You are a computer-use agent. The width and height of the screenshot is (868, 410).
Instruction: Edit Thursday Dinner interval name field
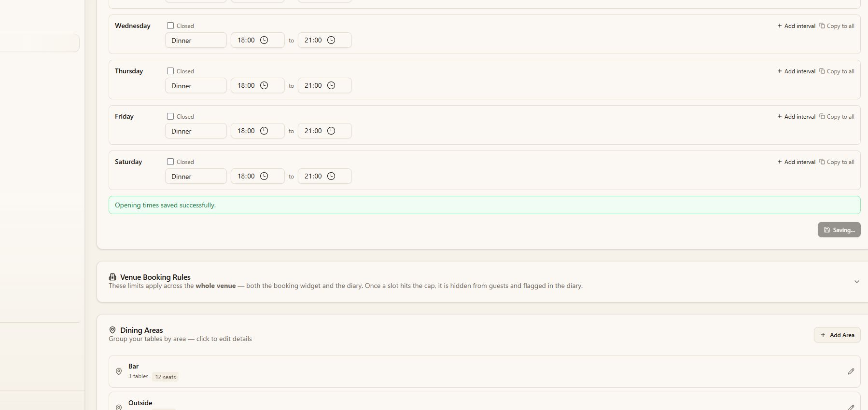click(196, 85)
